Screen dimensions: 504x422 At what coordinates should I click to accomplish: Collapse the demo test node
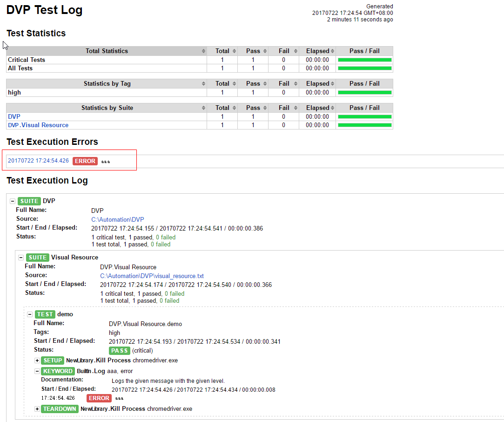pos(30,314)
